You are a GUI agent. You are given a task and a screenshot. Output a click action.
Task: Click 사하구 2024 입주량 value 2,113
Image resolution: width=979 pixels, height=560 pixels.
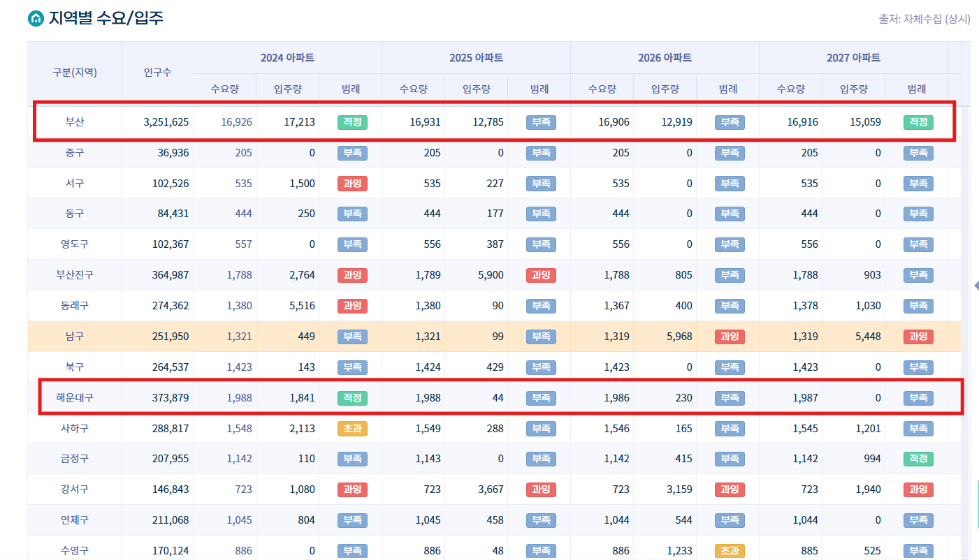(x=303, y=429)
